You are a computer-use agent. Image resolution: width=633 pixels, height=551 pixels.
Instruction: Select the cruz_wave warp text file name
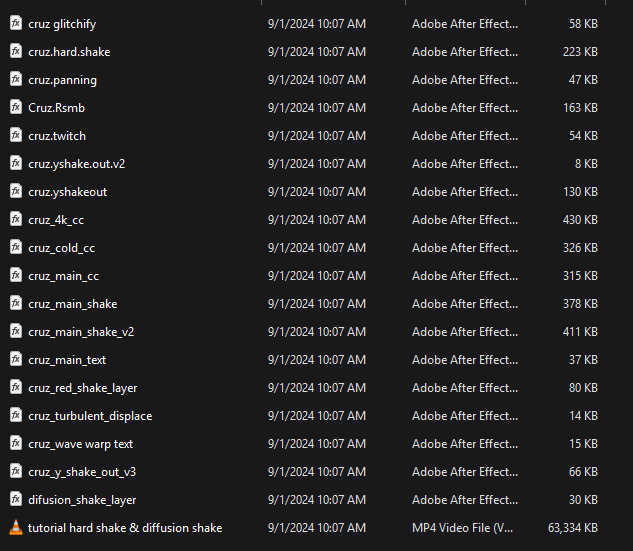[x=80, y=443]
